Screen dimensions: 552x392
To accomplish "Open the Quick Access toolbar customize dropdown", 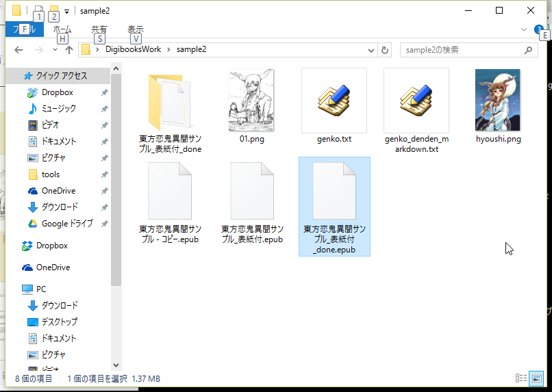I will click(66, 12).
